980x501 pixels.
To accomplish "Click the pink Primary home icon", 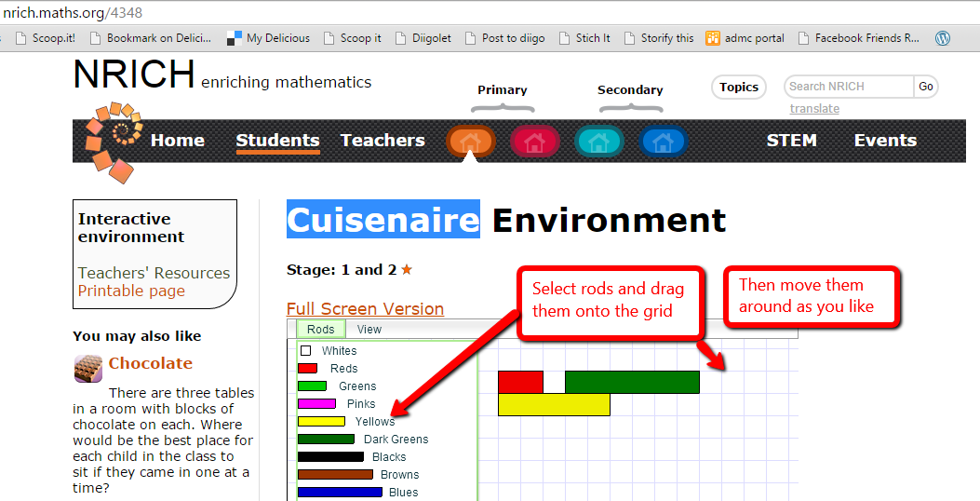I will pos(535,142).
